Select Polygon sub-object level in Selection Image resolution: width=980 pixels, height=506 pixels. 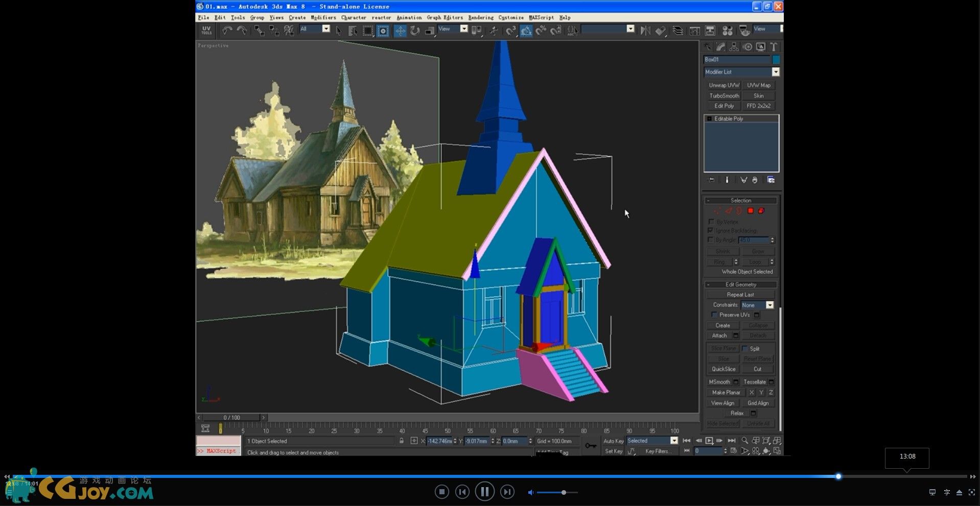point(751,211)
